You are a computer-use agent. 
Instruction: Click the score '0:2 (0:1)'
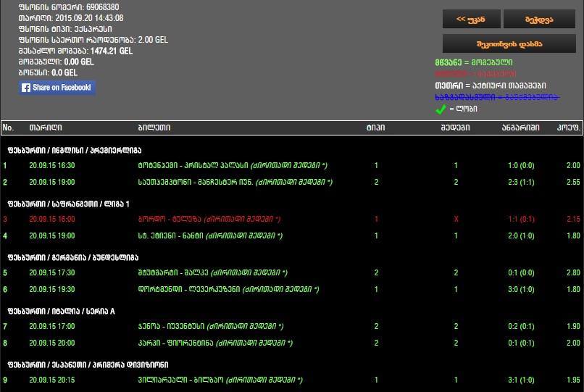(521, 326)
